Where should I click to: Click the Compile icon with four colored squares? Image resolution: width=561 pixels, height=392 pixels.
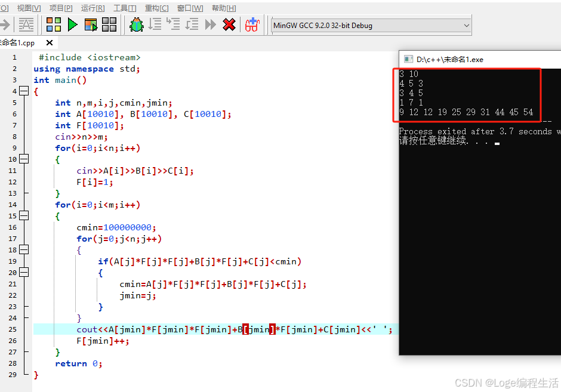(x=54, y=24)
